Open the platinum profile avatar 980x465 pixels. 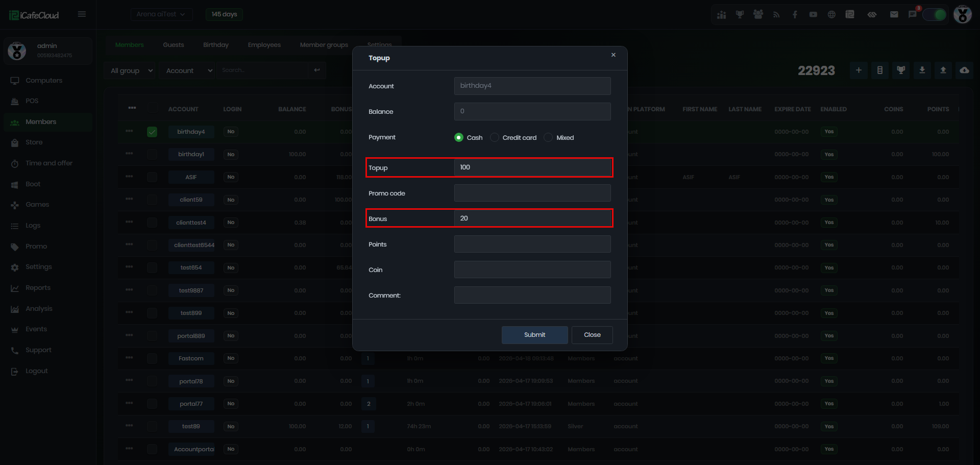963,14
